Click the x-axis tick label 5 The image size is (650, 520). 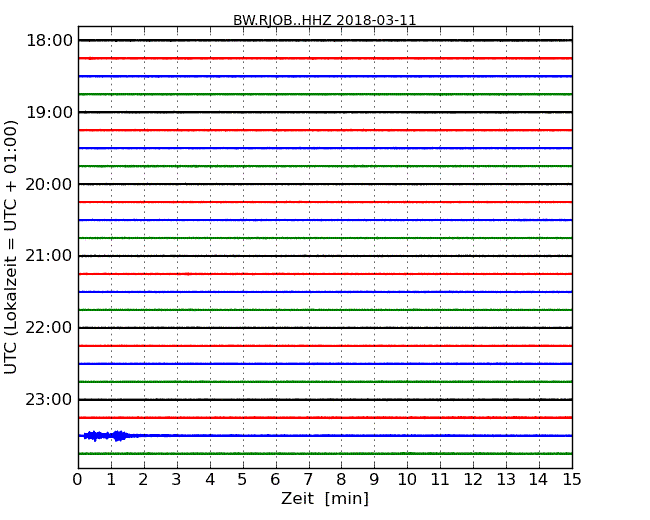click(243, 480)
